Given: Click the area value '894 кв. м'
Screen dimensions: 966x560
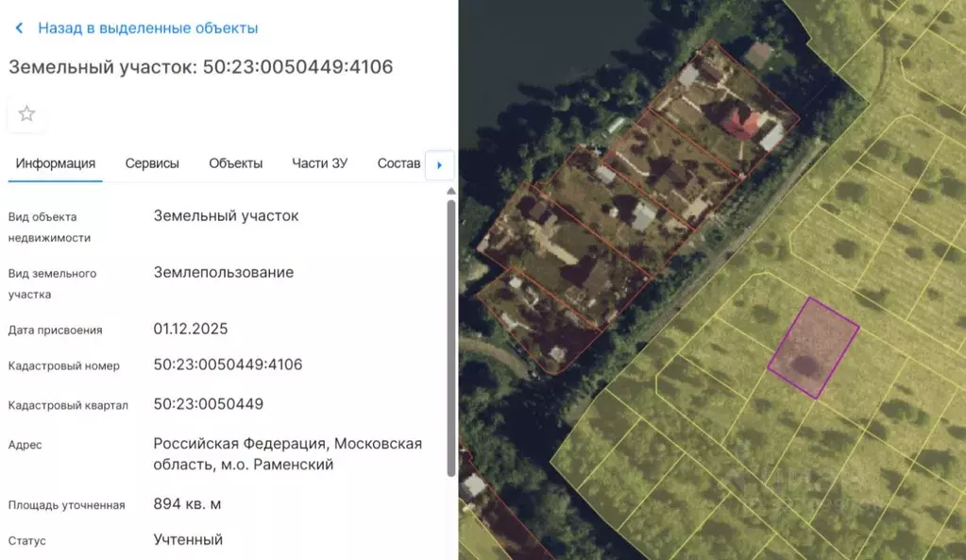Looking at the screenshot, I should click(x=187, y=503).
